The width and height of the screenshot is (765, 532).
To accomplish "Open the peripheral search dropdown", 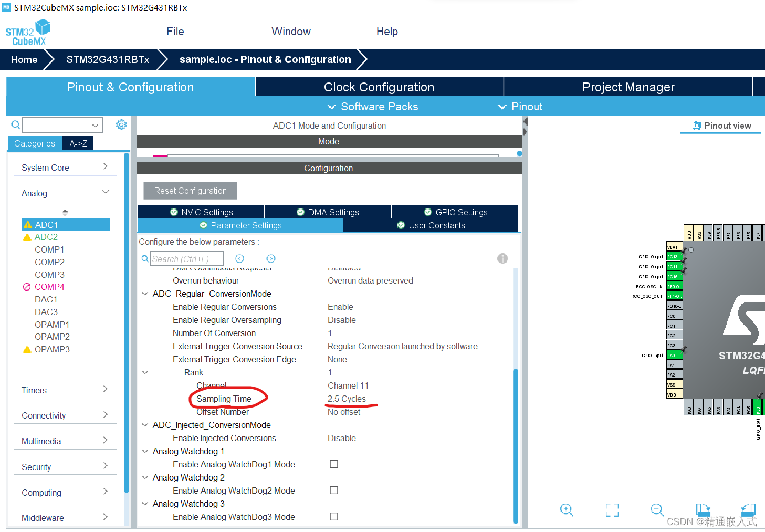I will [95, 125].
